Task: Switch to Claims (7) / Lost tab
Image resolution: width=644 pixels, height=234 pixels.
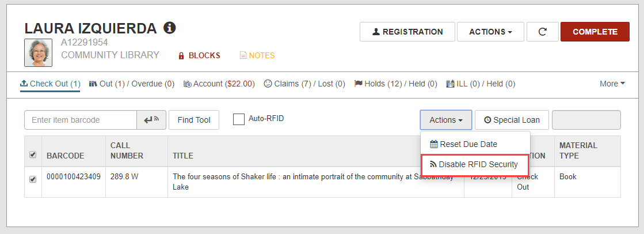Action: click(x=304, y=84)
